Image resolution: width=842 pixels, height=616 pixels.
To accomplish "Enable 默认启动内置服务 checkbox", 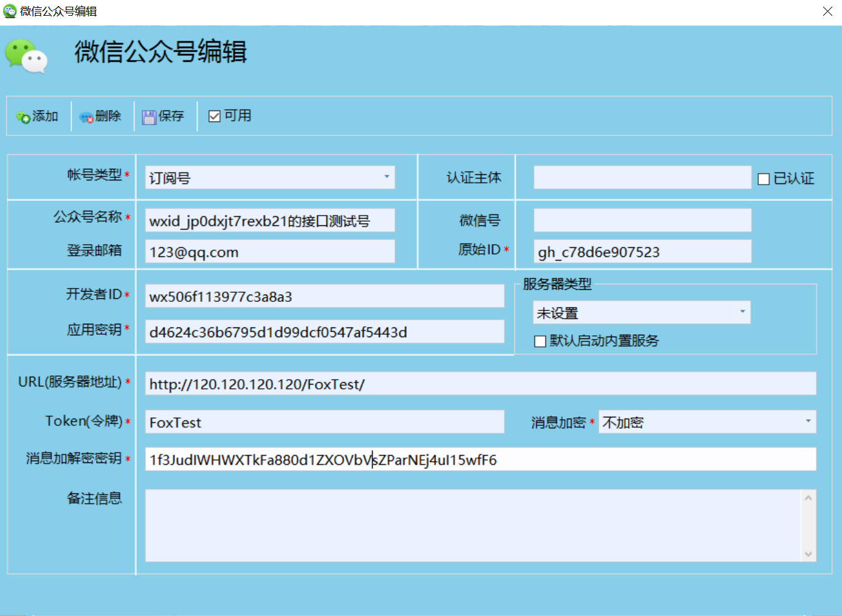I will point(540,341).
